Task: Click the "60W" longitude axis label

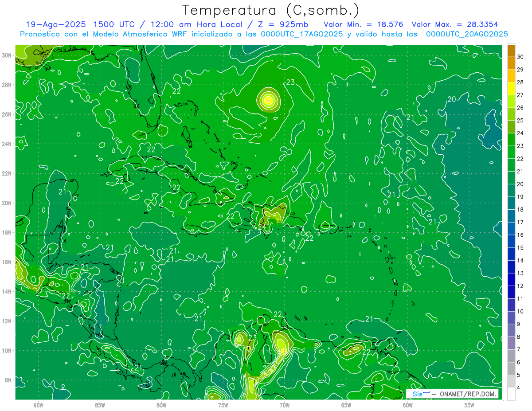Action: pos(408,405)
